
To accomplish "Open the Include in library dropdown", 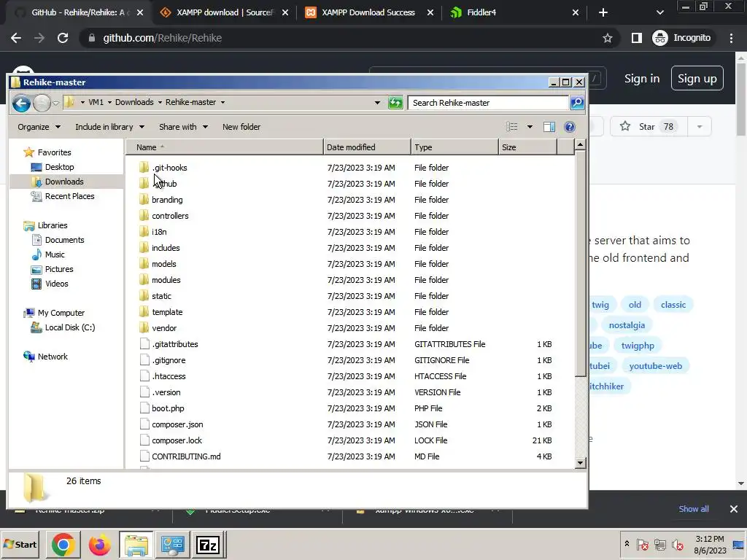I will (x=109, y=127).
